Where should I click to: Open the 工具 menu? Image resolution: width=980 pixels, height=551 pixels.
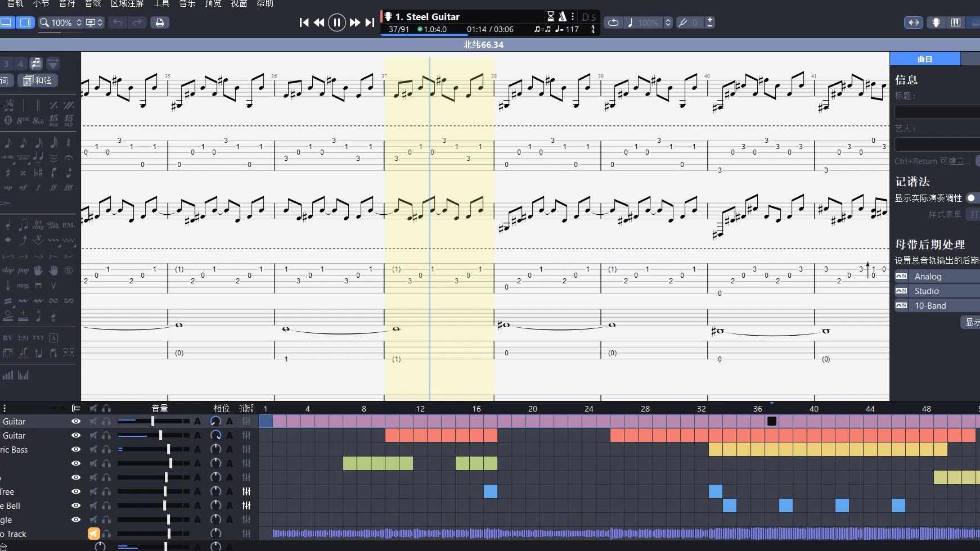click(161, 3)
